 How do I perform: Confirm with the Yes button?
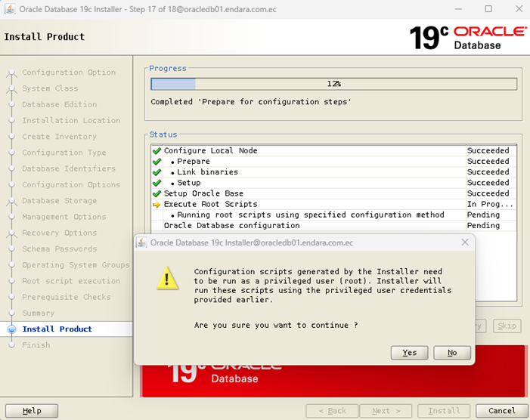(409, 353)
